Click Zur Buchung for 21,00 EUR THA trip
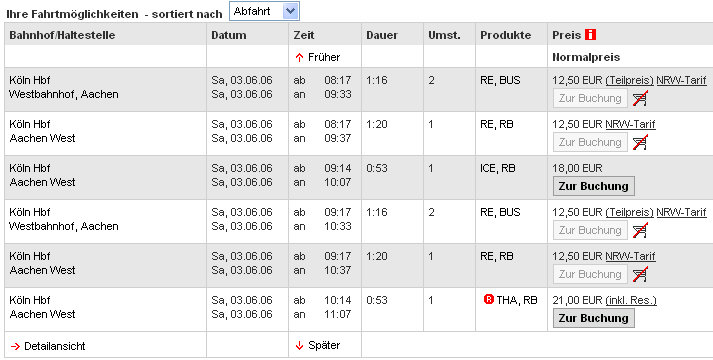The width and height of the screenshot is (713, 360). pyautogui.click(x=593, y=318)
